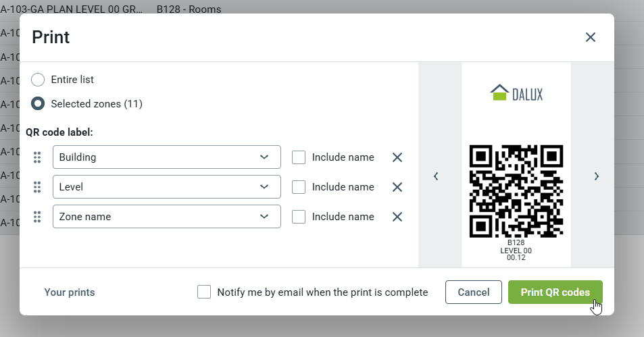The image size is (644, 337).
Task: Check Include name for Zone name
Action: point(299,217)
